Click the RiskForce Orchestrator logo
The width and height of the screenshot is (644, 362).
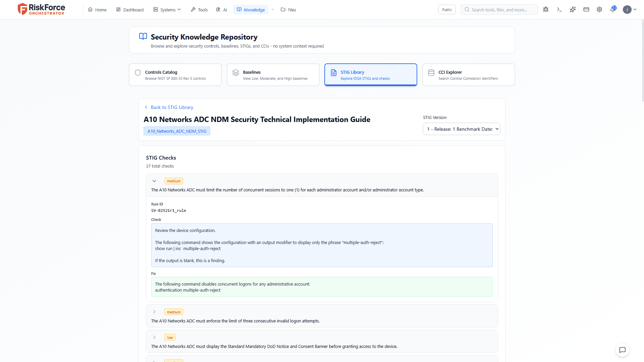tap(41, 9)
